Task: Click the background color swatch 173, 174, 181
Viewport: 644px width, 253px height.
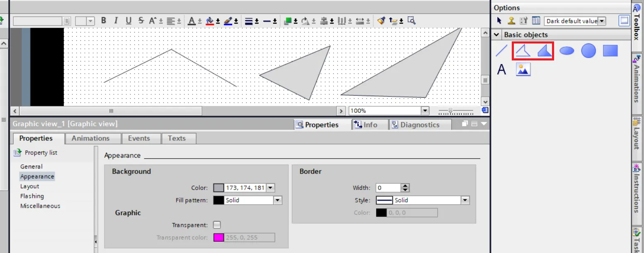Action: (x=218, y=188)
